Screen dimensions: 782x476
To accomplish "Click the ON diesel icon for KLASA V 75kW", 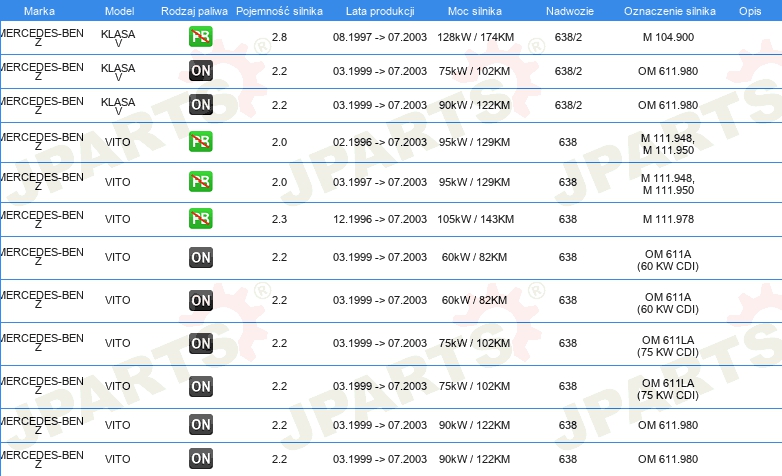I will 200,70.
